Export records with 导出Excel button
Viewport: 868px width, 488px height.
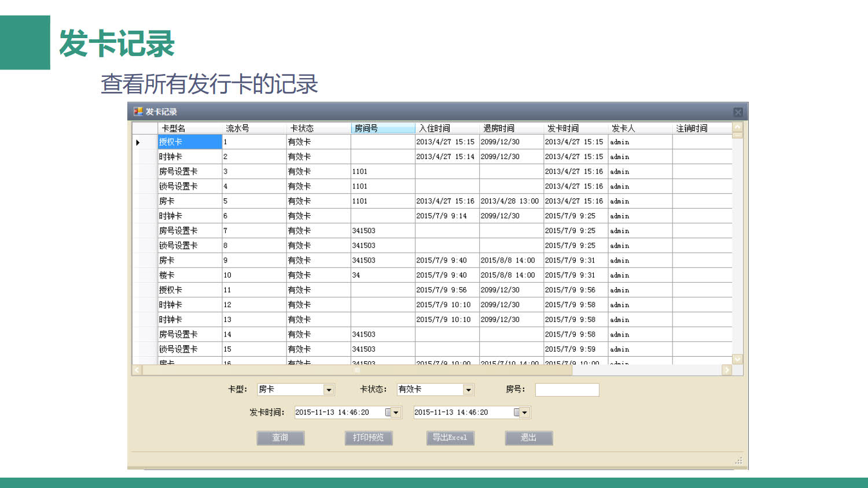pyautogui.click(x=450, y=438)
